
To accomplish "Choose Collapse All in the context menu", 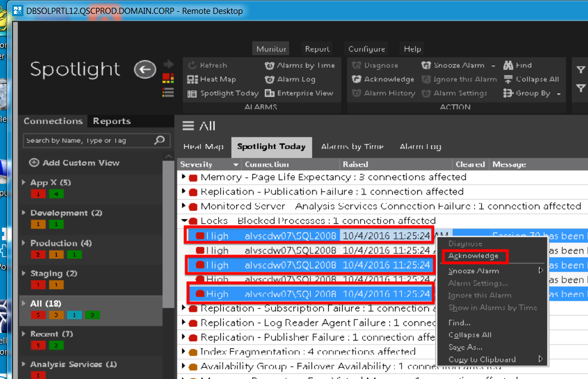I will coord(470,335).
